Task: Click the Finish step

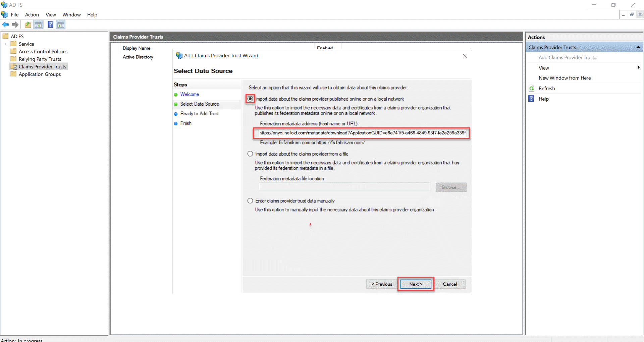Action: point(186,123)
